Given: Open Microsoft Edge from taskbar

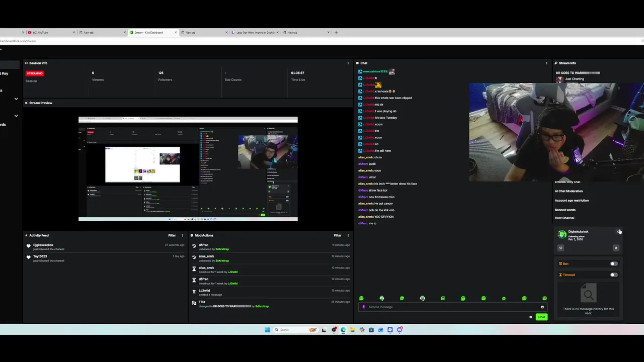Looking at the screenshot, I should click(x=343, y=330).
